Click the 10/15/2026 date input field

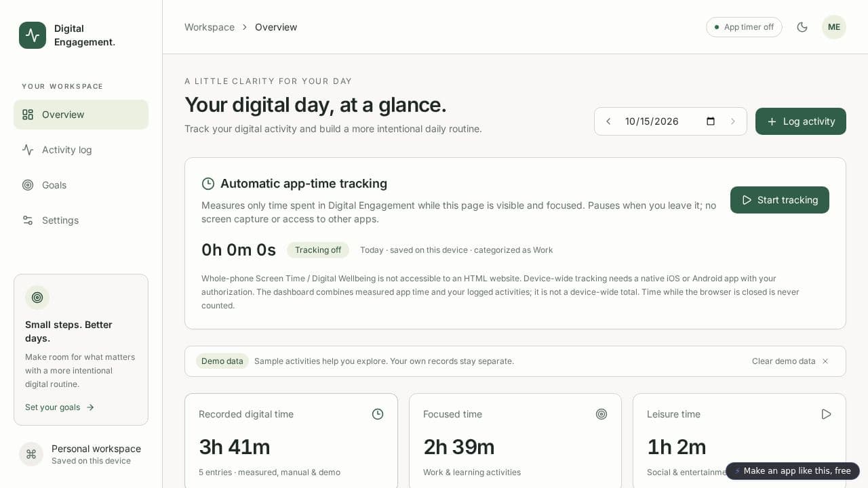tap(670, 121)
